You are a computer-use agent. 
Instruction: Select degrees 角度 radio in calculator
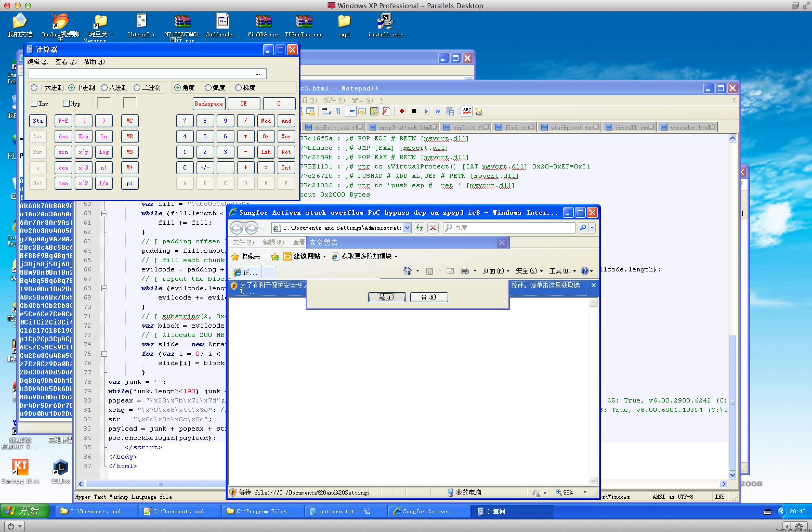(184, 88)
